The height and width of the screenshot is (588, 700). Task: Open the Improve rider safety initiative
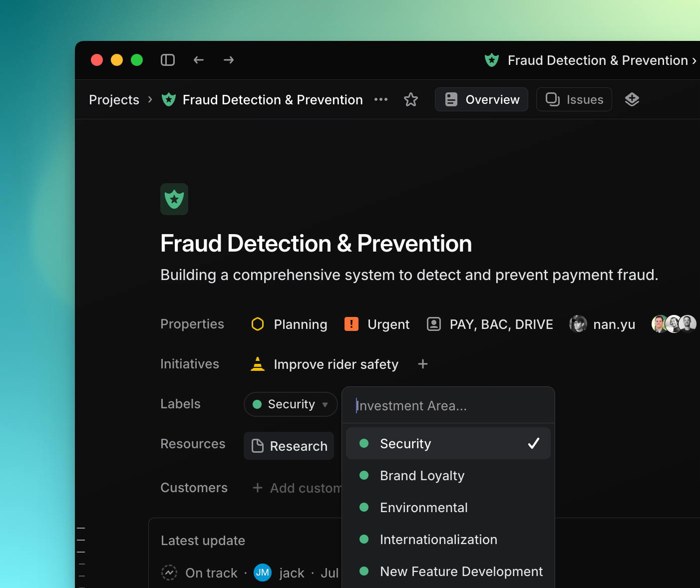pos(336,364)
